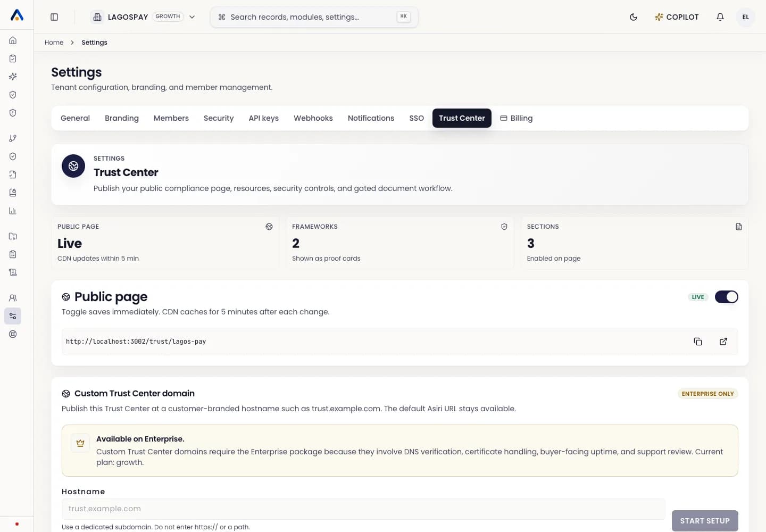Click the Hostname input field

pos(363,509)
